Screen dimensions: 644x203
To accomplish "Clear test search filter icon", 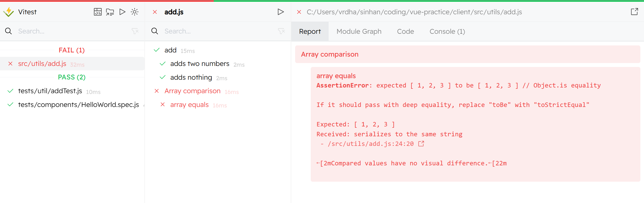I will 281,31.
